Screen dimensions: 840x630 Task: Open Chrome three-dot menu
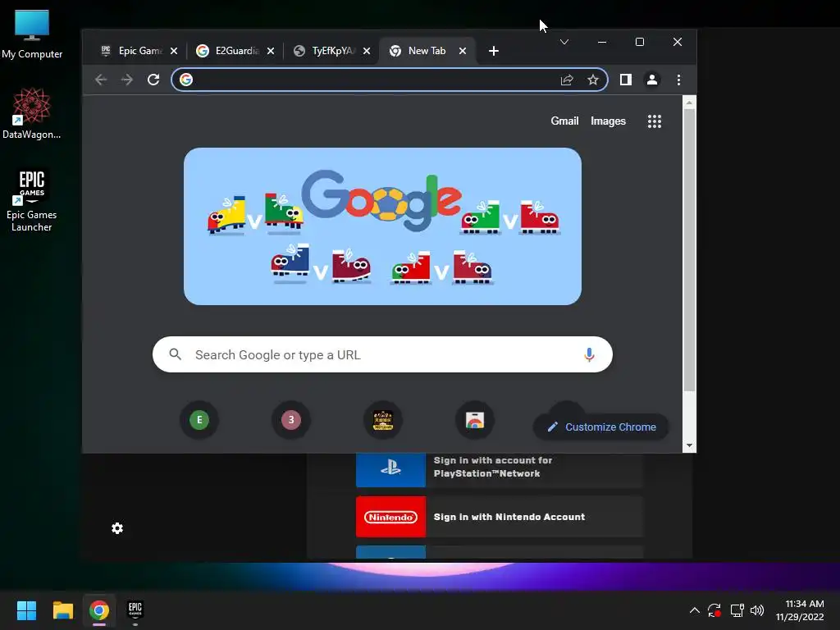[x=678, y=80]
